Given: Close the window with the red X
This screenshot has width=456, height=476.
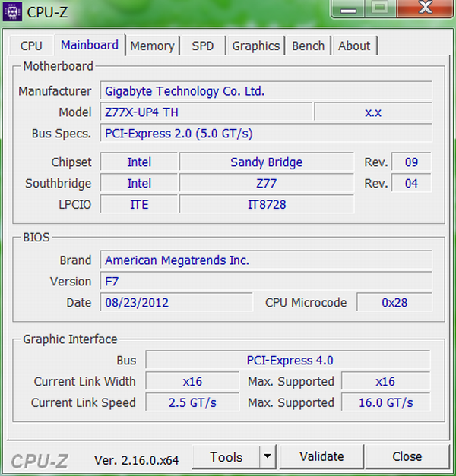Looking at the screenshot, I should 425,8.
